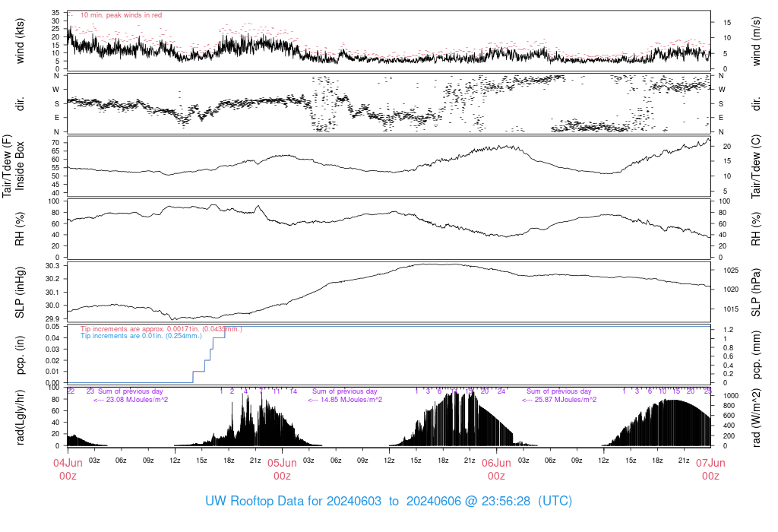Click the 'SLP (inHg)' axis label
This screenshot has width=778, height=532.
coord(20,293)
